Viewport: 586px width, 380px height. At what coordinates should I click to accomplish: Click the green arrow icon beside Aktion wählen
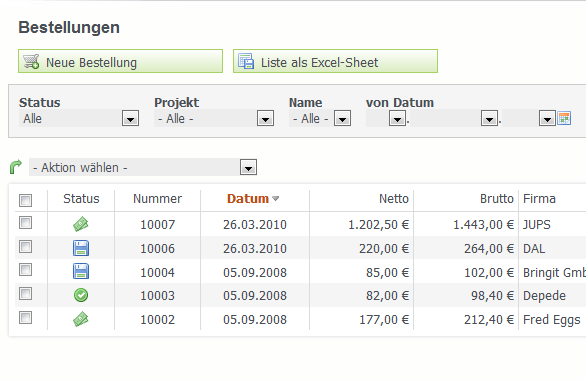click(16, 167)
